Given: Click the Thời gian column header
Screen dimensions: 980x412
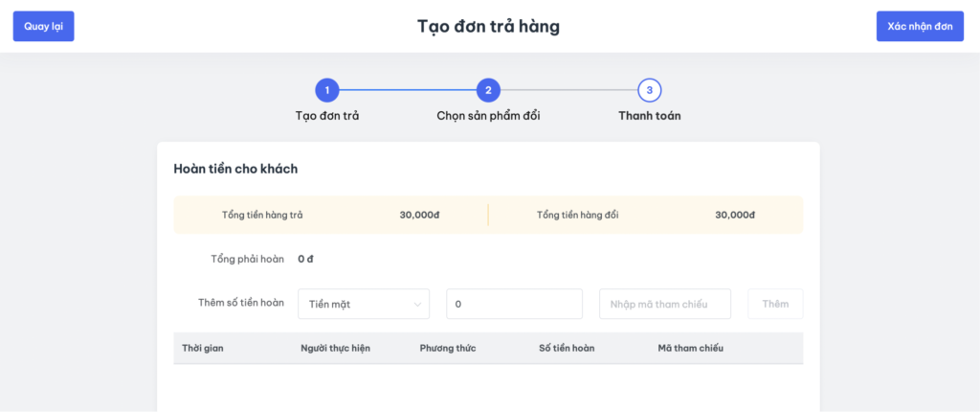Looking at the screenshot, I should [x=203, y=348].
